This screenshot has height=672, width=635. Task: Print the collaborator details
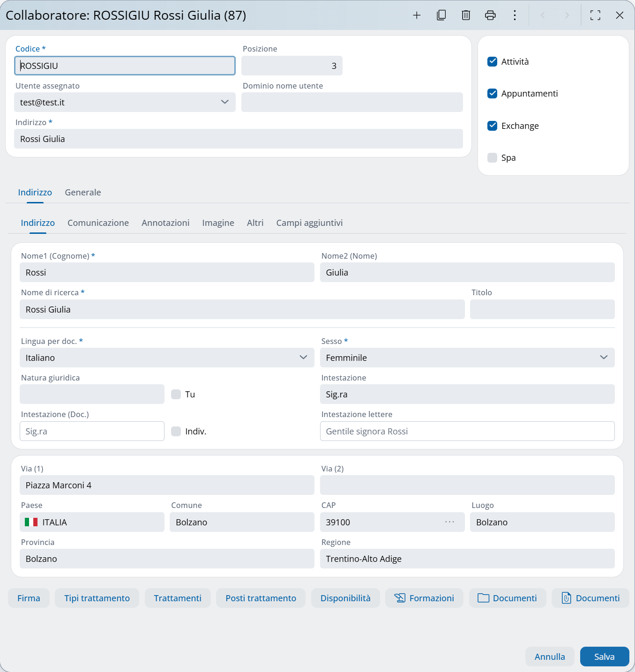coord(490,15)
